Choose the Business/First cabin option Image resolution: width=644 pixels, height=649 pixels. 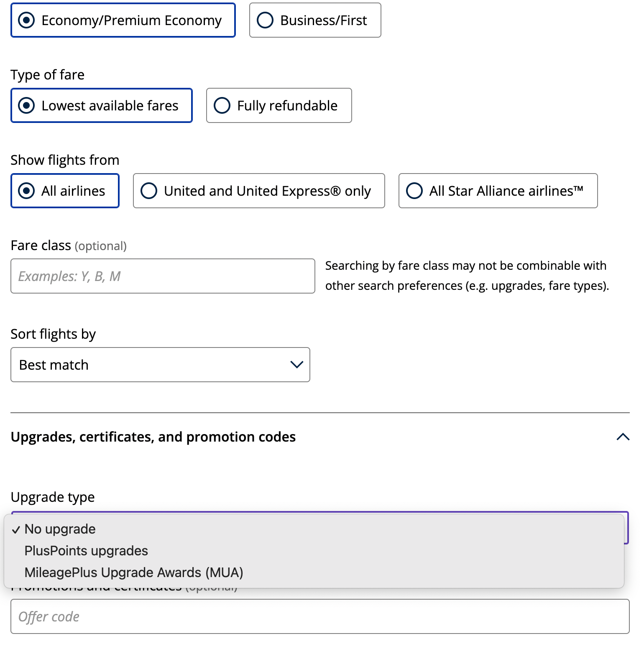(265, 20)
